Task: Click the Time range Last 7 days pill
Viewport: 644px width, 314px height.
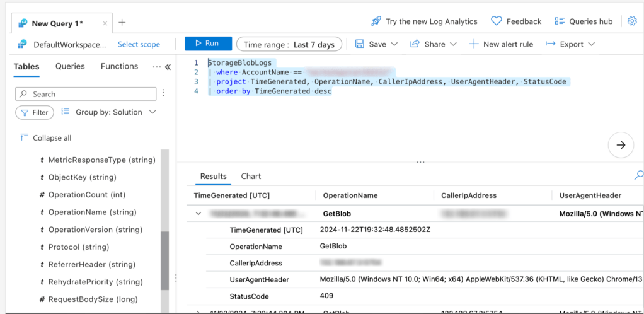Action: coord(289,45)
